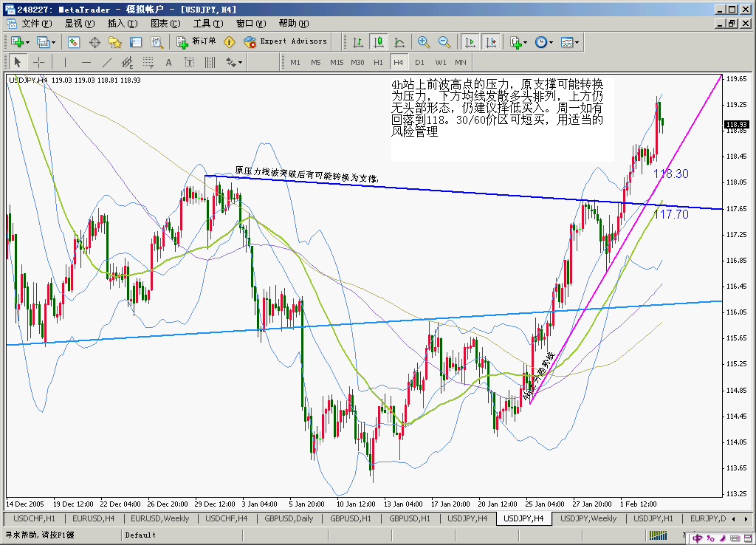
Task: Select the horizontal line drawing tool
Action: [86, 62]
